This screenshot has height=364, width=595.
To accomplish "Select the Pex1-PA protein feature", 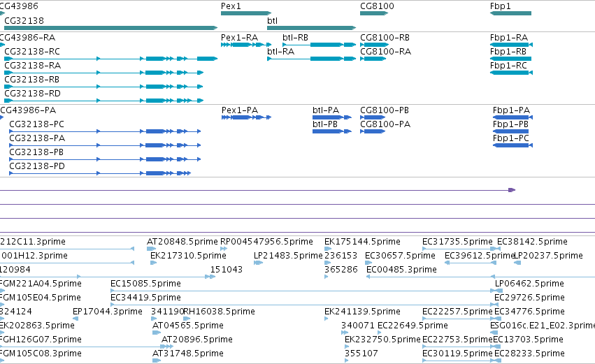I will click(239, 110).
